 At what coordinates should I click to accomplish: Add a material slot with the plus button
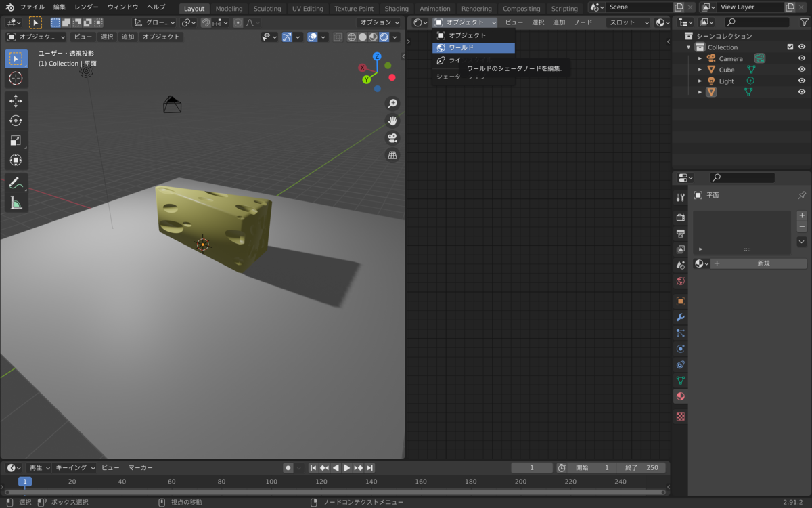tap(802, 215)
